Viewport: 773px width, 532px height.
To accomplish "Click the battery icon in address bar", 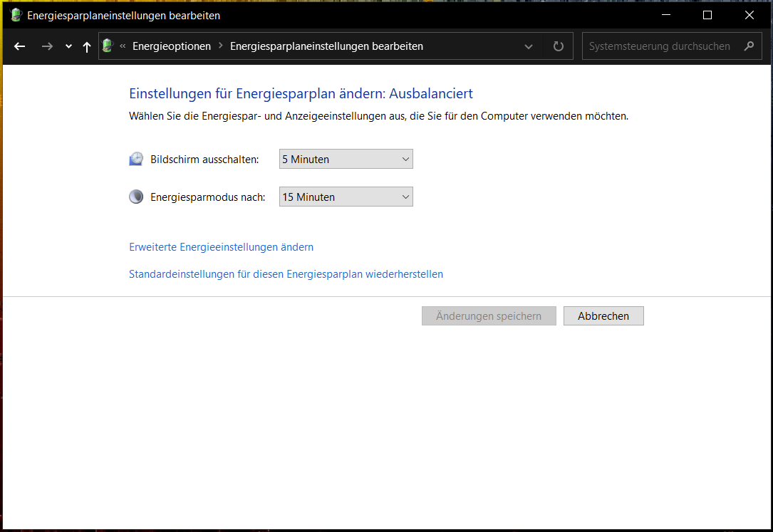I will point(108,46).
